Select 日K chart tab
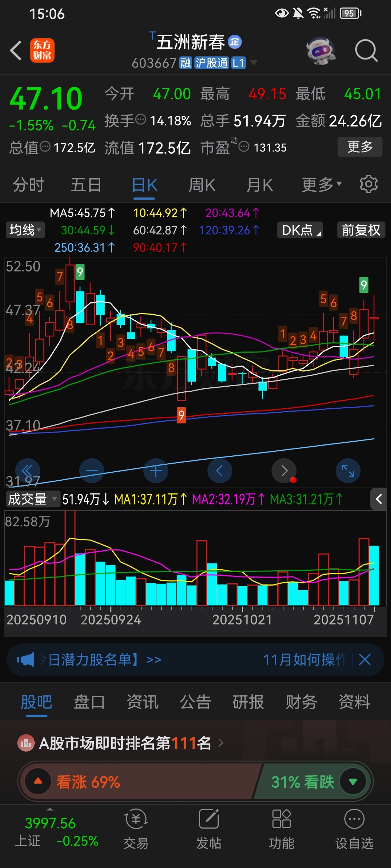The height and width of the screenshot is (868, 391). pyautogui.click(x=144, y=185)
